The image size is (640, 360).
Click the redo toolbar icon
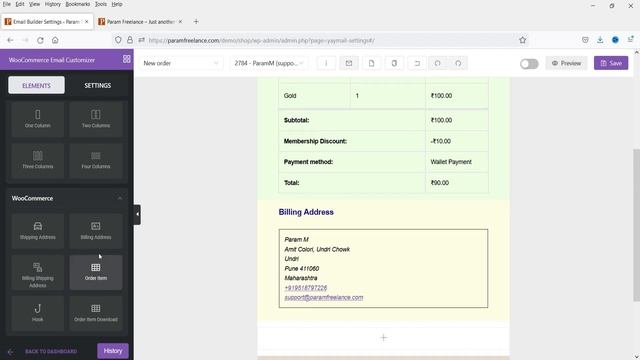click(458, 63)
